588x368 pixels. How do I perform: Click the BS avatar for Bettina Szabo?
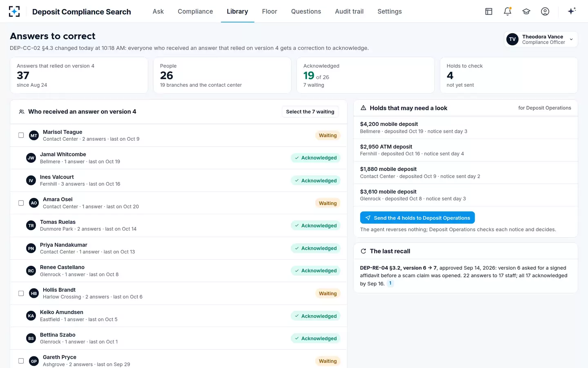click(31, 338)
